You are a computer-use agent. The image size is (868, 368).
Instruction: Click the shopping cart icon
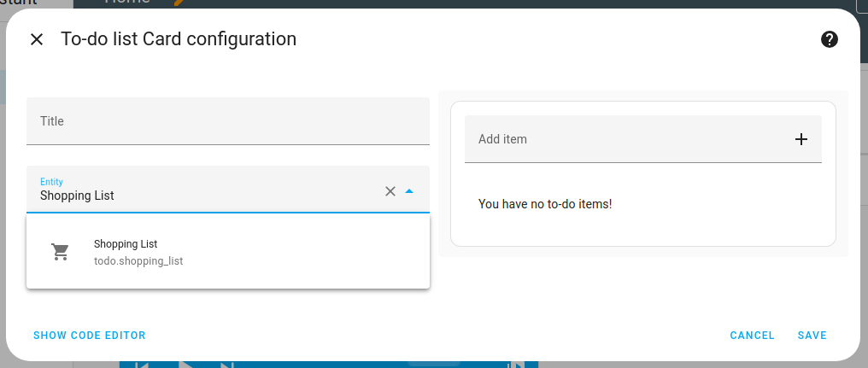pos(61,252)
